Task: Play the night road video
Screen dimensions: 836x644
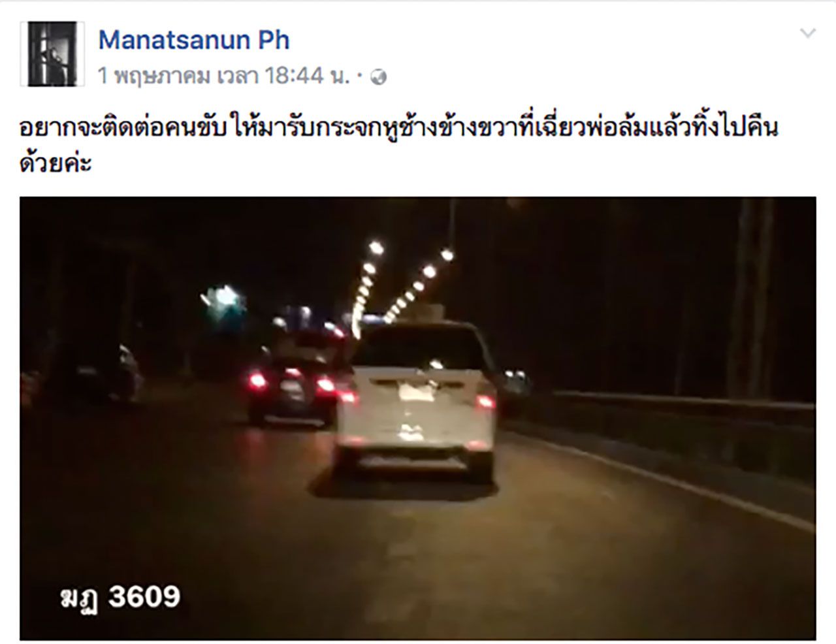Action: pos(418,418)
